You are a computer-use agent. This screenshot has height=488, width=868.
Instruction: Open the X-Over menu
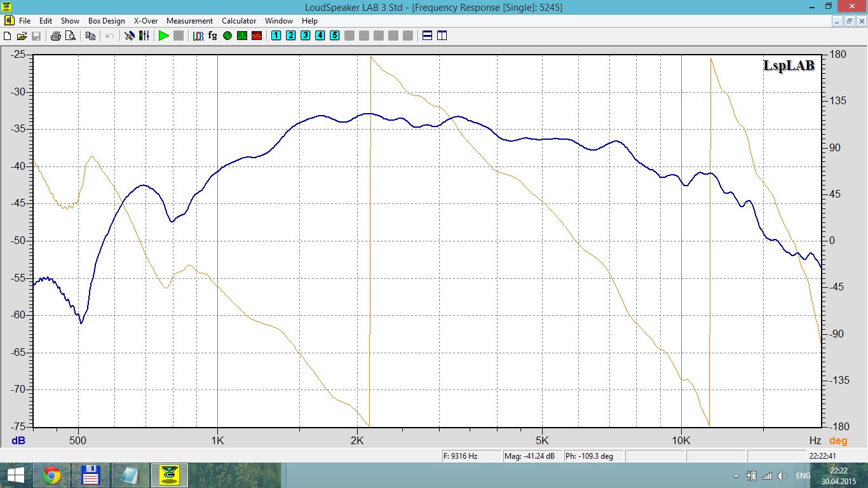point(146,21)
